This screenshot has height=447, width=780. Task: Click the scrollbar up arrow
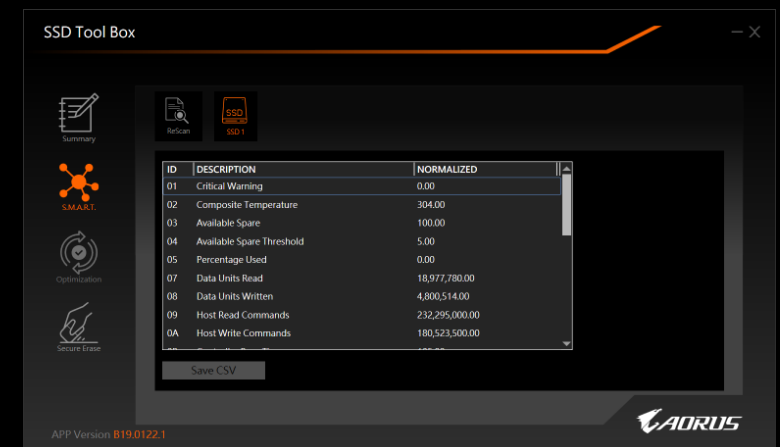566,169
